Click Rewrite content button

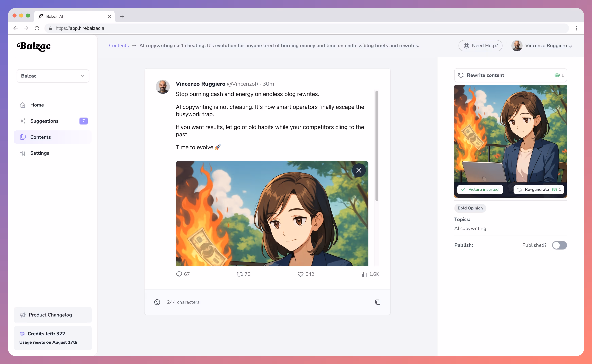[x=510, y=75]
